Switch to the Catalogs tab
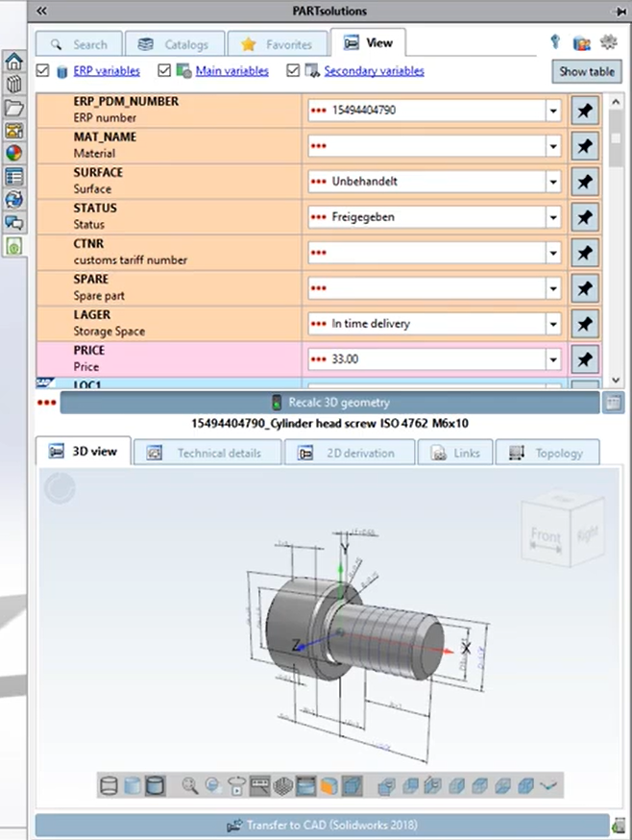 coord(175,44)
